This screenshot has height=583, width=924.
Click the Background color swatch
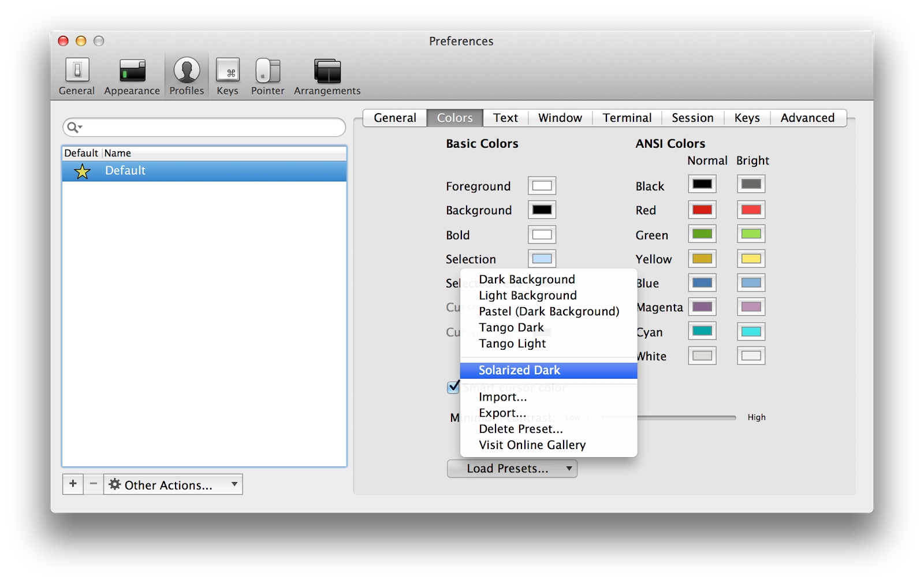click(542, 210)
